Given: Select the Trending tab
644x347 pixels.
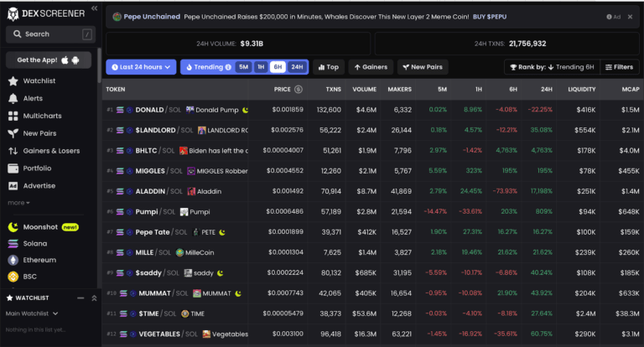Looking at the screenshot, I should 208,67.
